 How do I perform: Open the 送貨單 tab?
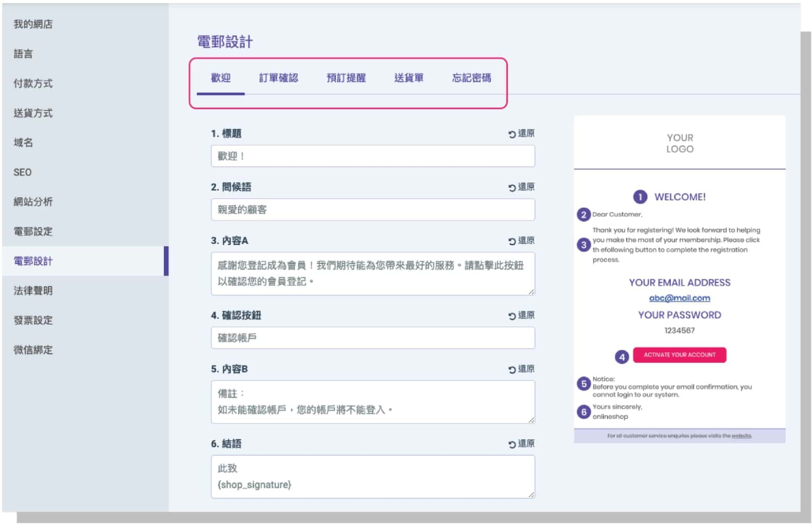point(409,78)
